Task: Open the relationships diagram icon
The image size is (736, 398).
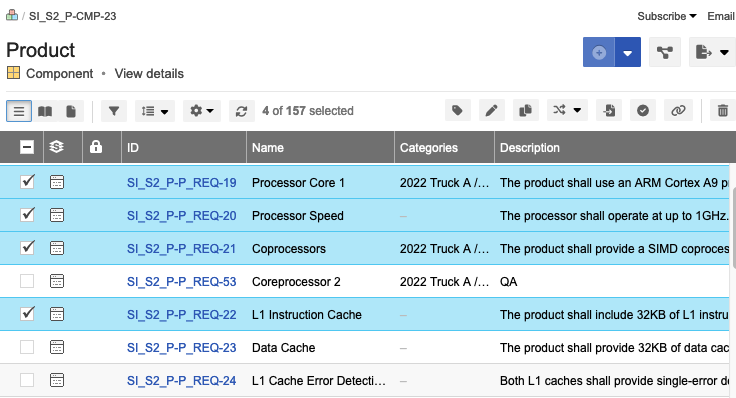Action: pyautogui.click(x=665, y=52)
